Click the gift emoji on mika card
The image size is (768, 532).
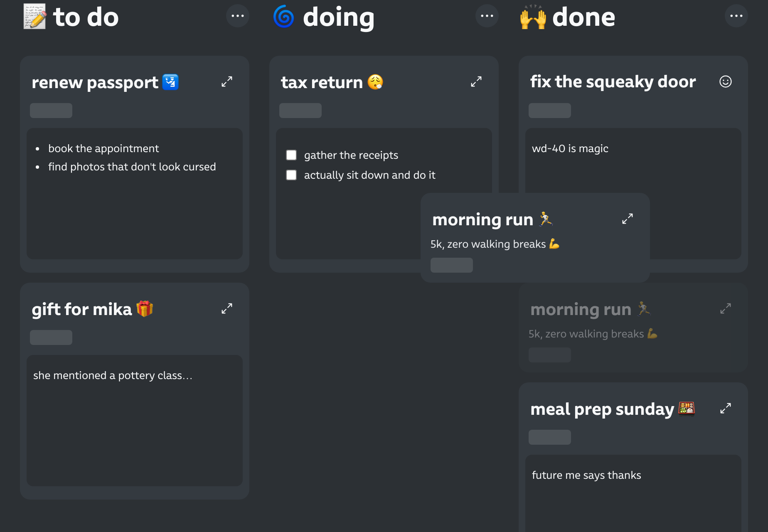(145, 309)
